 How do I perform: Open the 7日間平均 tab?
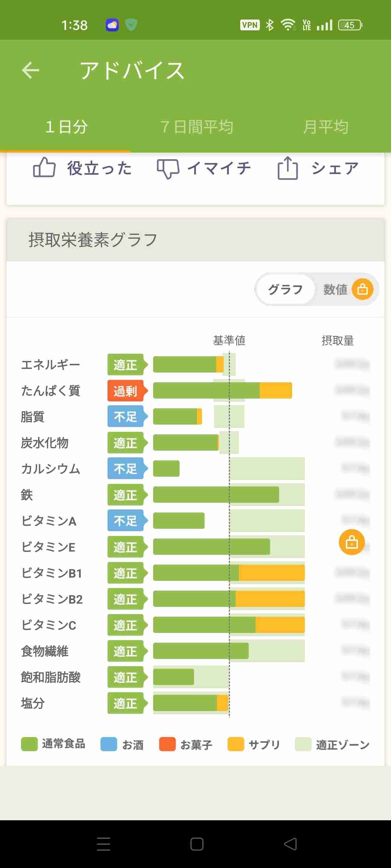[197, 127]
